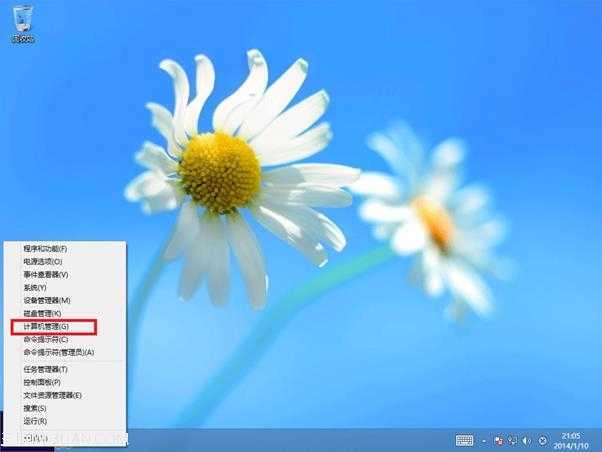Open the taskbar clock showing 21:05

click(571, 441)
